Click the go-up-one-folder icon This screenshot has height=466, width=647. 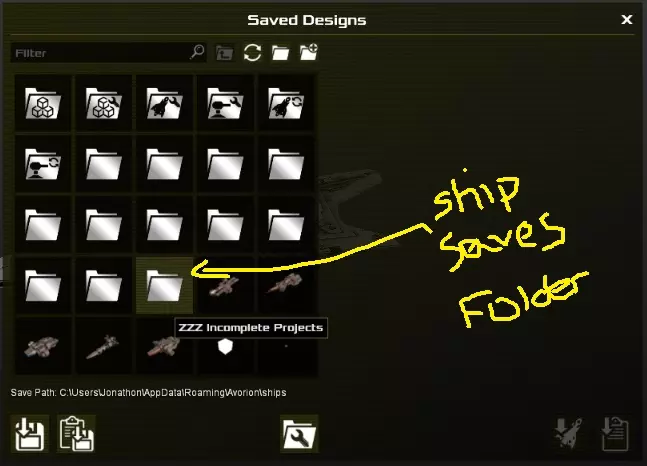pos(224,53)
